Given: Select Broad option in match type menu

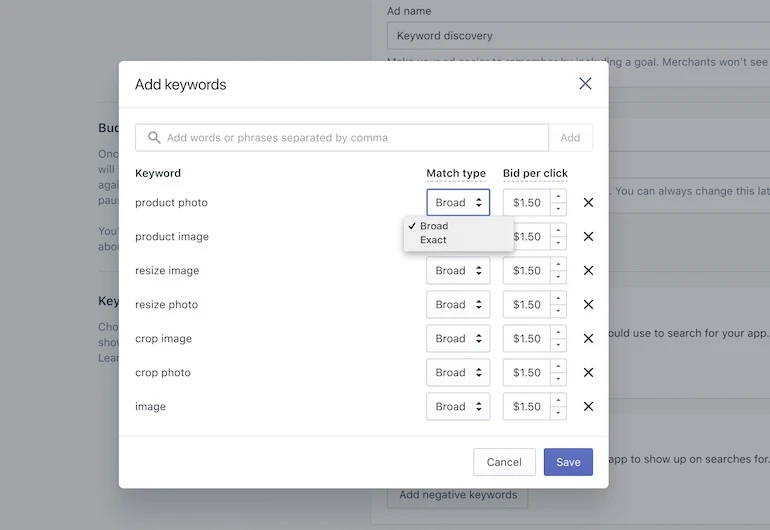Looking at the screenshot, I should coord(458,226).
